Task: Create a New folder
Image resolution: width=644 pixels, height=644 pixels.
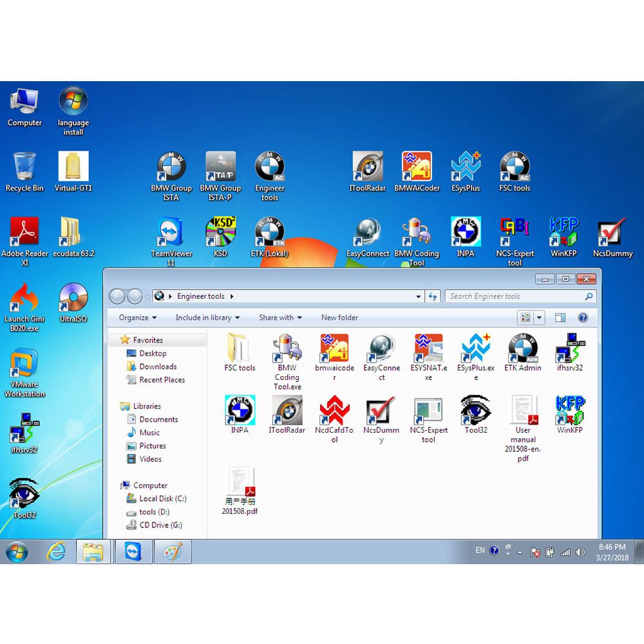Action: (339, 317)
